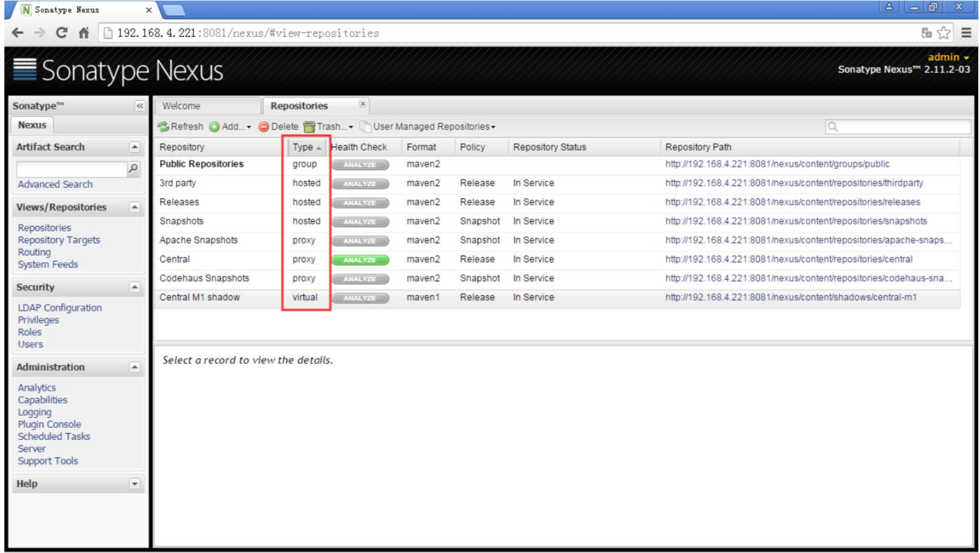Reload the page in browser
980x553 pixels.
coord(61,33)
